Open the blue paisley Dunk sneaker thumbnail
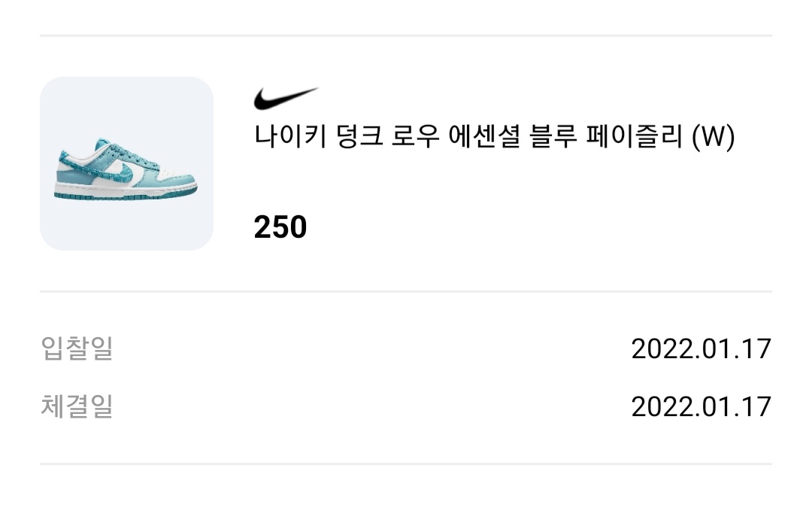This screenshot has height=517, width=812. (x=126, y=163)
